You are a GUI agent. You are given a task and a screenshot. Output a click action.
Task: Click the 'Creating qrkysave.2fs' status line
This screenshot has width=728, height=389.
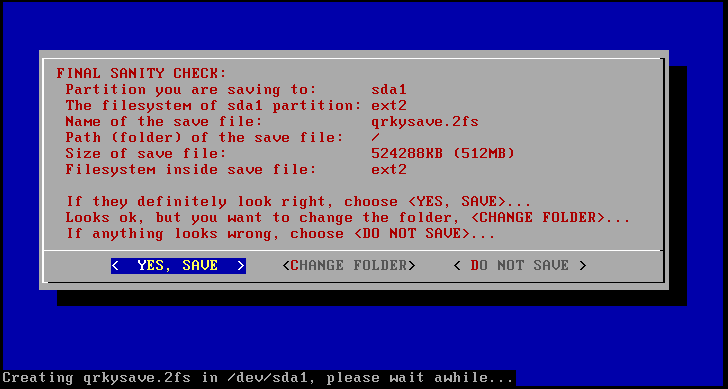coord(259,377)
